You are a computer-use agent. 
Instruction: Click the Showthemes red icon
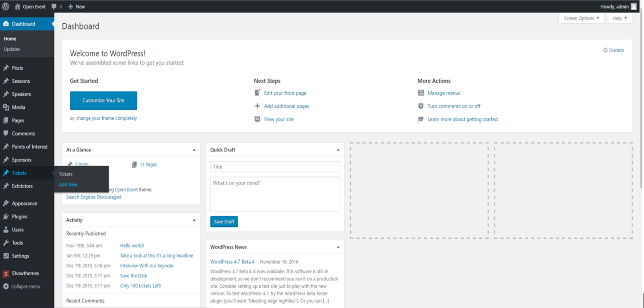click(x=6, y=274)
